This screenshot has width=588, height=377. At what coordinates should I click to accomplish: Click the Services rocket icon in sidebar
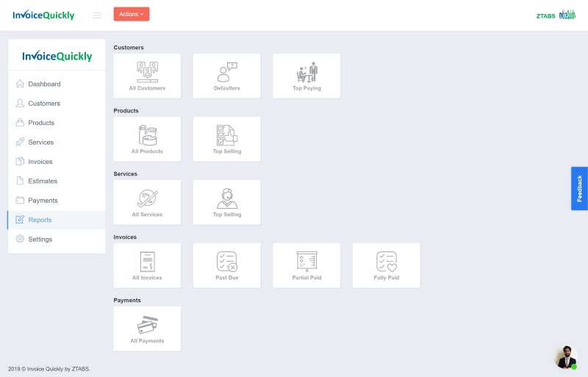click(x=20, y=142)
